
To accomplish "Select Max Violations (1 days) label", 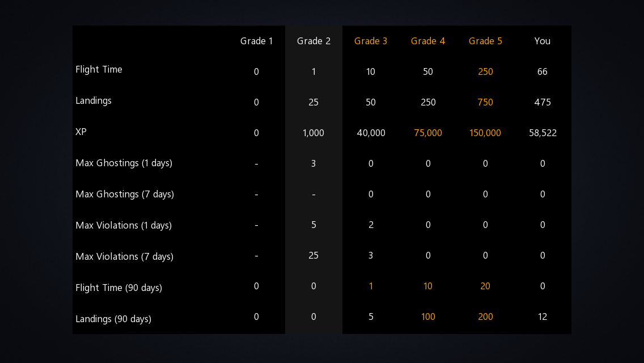I will 124,226.
